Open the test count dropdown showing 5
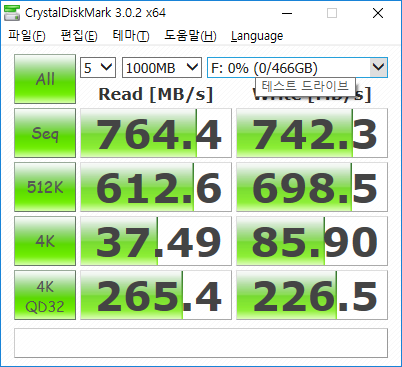The width and height of the screenshot is (402, 367). 98,68
